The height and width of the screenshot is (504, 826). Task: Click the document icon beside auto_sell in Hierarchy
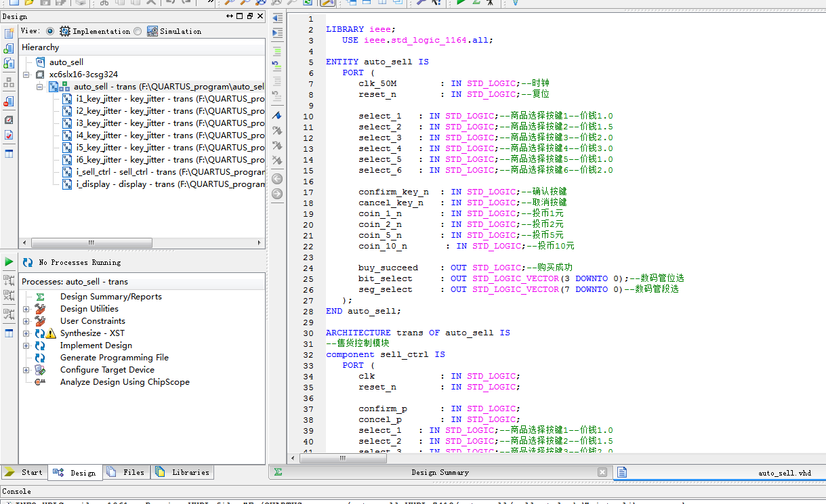40,62
